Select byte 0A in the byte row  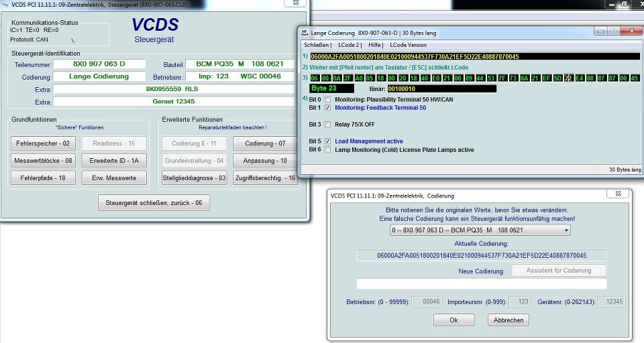tap(337, 78)
